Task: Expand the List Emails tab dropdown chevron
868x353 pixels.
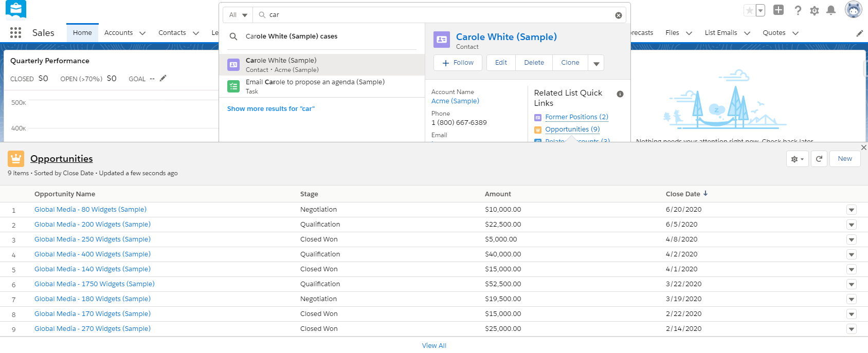Action: tap(747, 33)
